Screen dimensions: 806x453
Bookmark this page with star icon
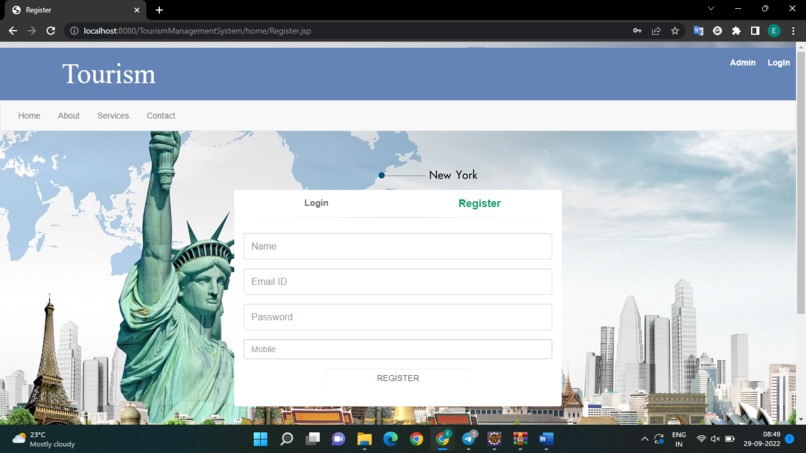tap(675, 31)
